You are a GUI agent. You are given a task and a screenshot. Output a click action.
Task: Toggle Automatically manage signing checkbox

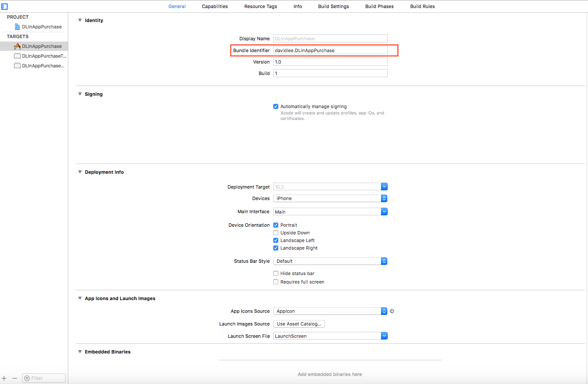coord(276,106)
